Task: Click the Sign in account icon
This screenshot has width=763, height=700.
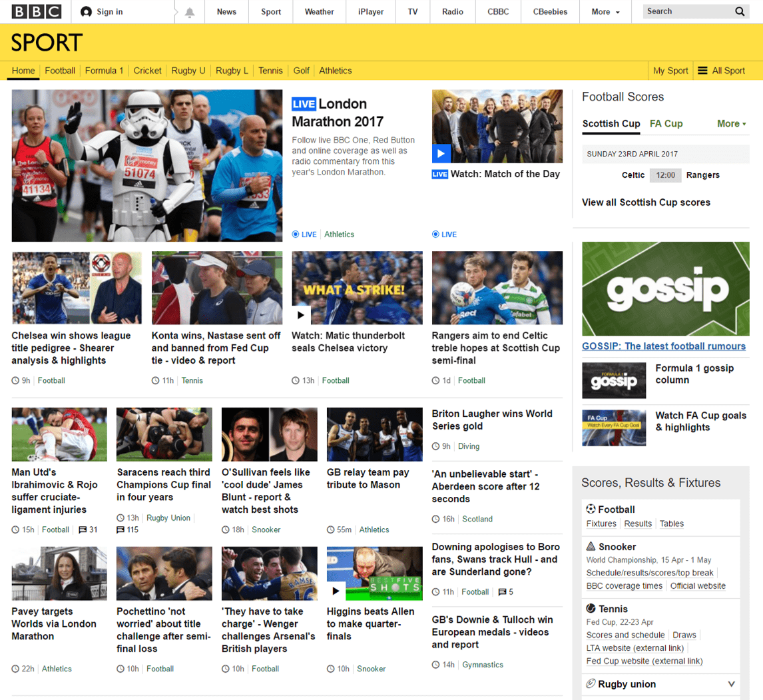Action: pyautogui.click(x=86, y=12)
